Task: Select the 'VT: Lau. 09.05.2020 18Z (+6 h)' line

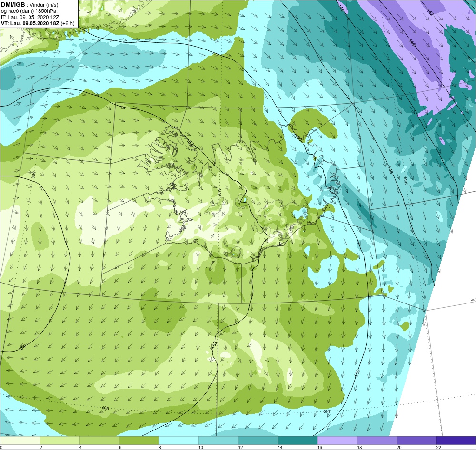Action: click(38, 23)
